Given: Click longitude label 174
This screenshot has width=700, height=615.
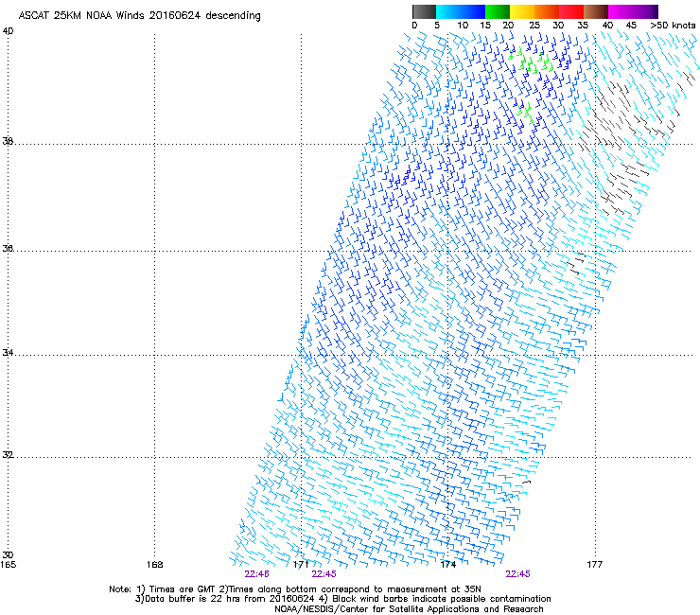Looking at the screenshot, I should coord(447,565).
